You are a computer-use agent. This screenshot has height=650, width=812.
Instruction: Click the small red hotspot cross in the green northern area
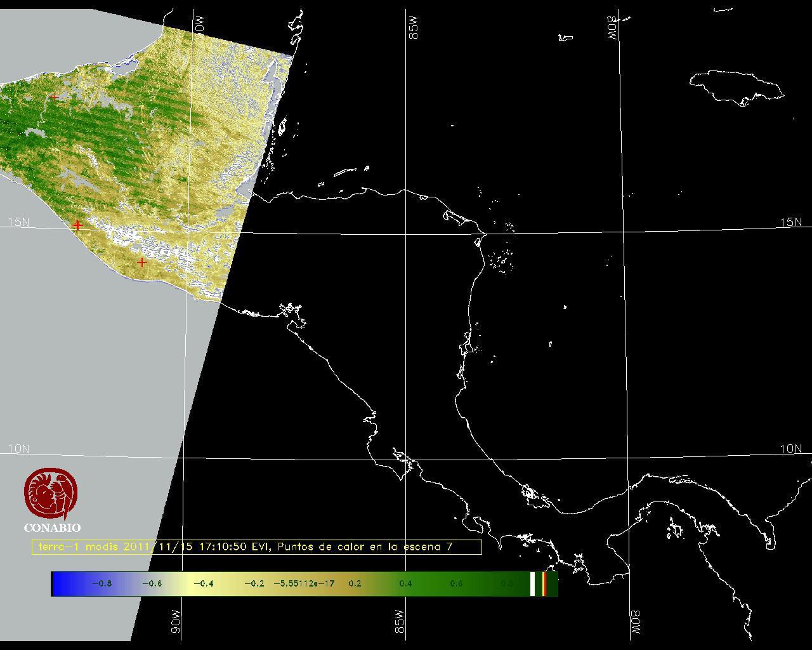[55, 97]
